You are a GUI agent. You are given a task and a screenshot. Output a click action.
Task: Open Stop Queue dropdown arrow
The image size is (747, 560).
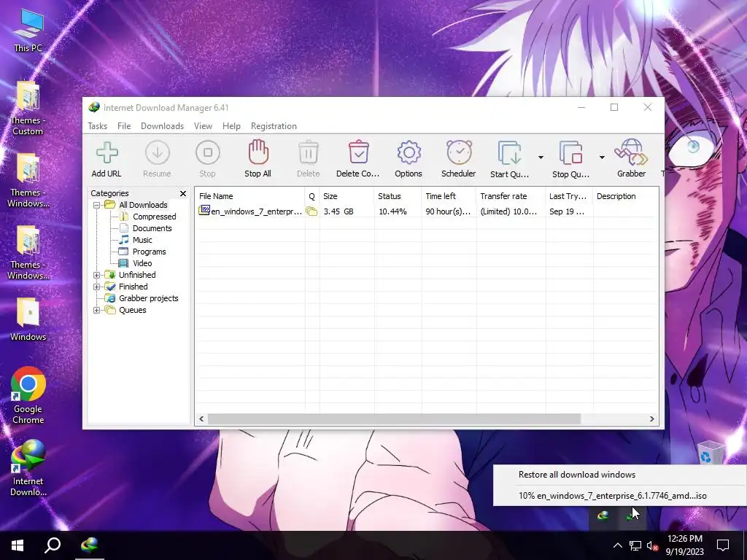tap(602, 157)
